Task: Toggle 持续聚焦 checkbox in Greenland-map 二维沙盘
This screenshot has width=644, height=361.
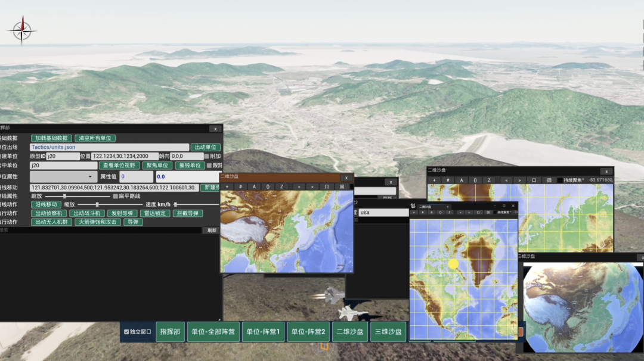Action: tap(495, 212)
